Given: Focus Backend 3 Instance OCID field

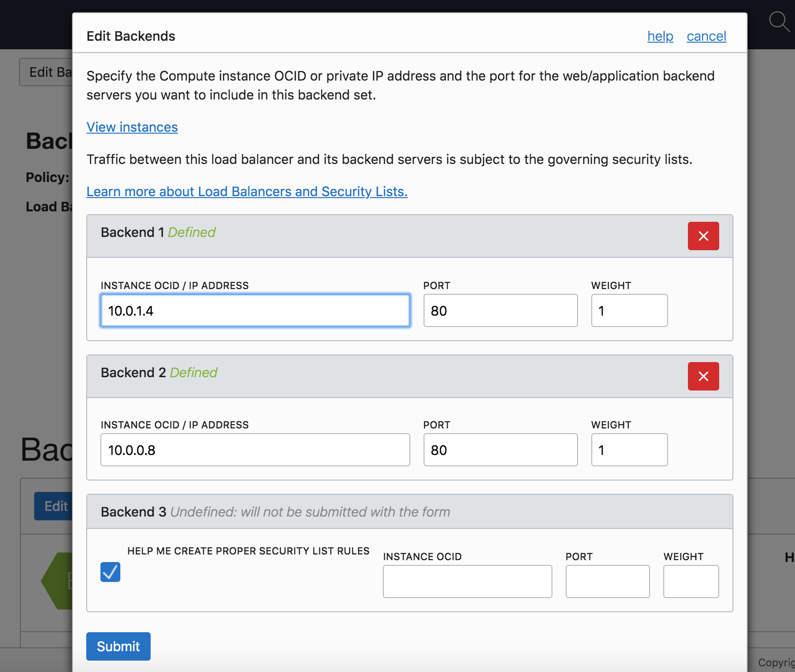Looking at the screenshot, I should tap(467, 581).
